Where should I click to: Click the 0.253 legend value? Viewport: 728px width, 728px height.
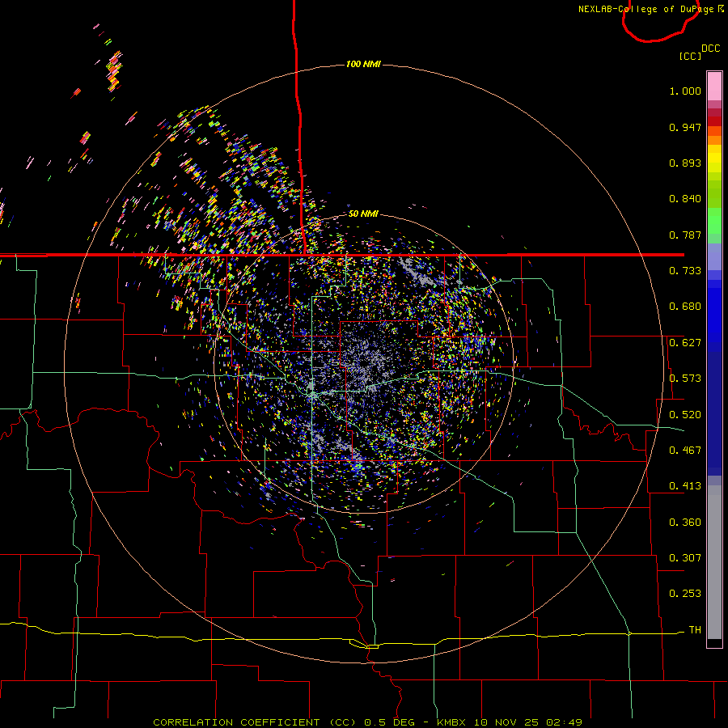[685, 594]
